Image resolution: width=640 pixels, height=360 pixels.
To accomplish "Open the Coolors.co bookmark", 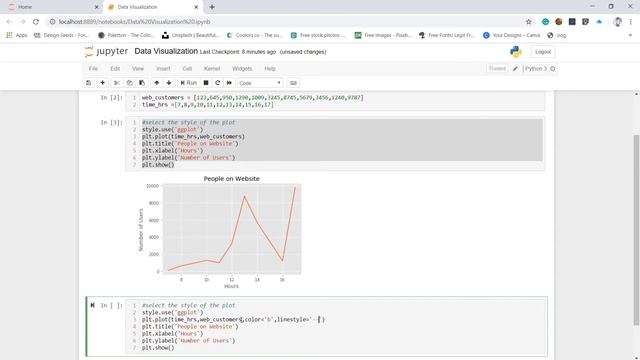I will pos(254,36).
